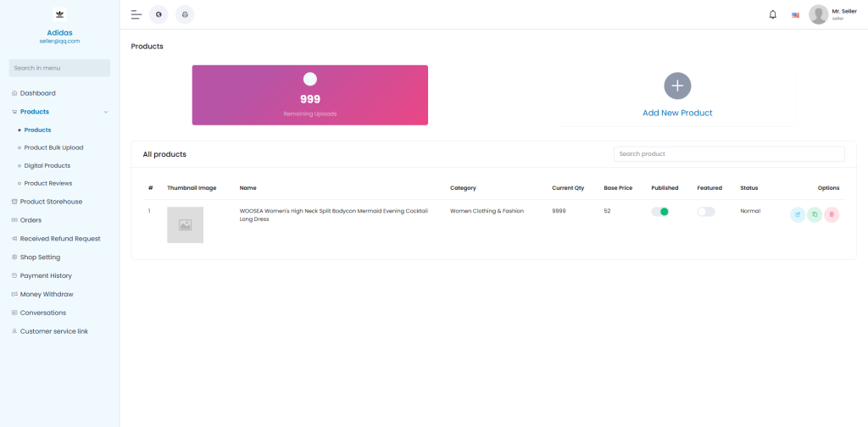
Task: Click the Published column header
Action: 665,188
